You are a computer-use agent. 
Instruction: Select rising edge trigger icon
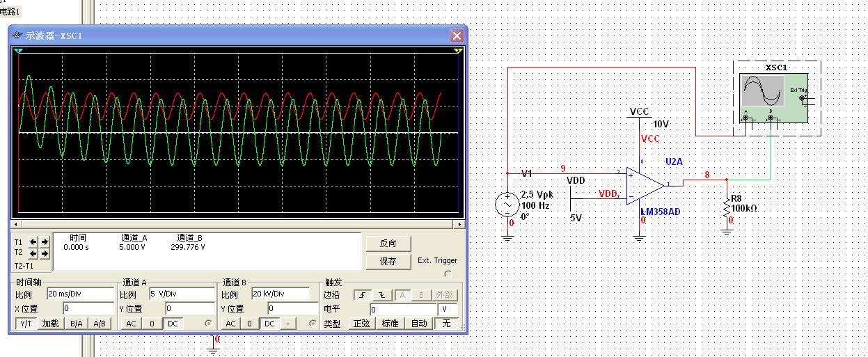click(x=363, y=294)
